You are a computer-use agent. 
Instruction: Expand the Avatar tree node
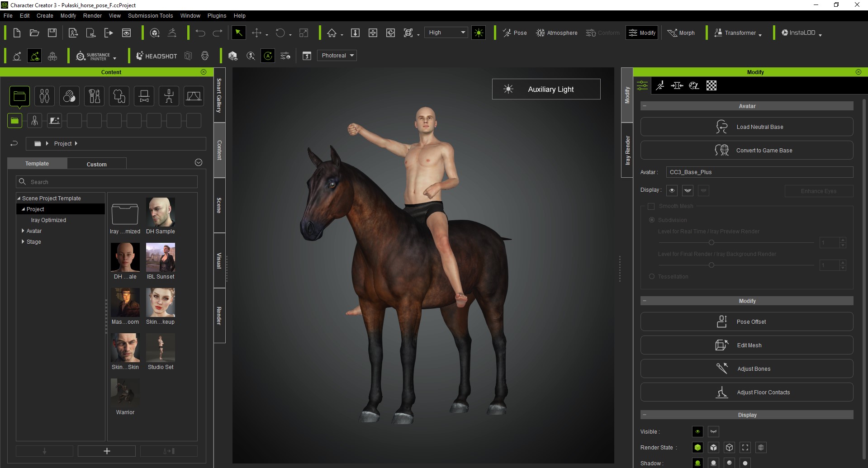(x=23, y=231)
